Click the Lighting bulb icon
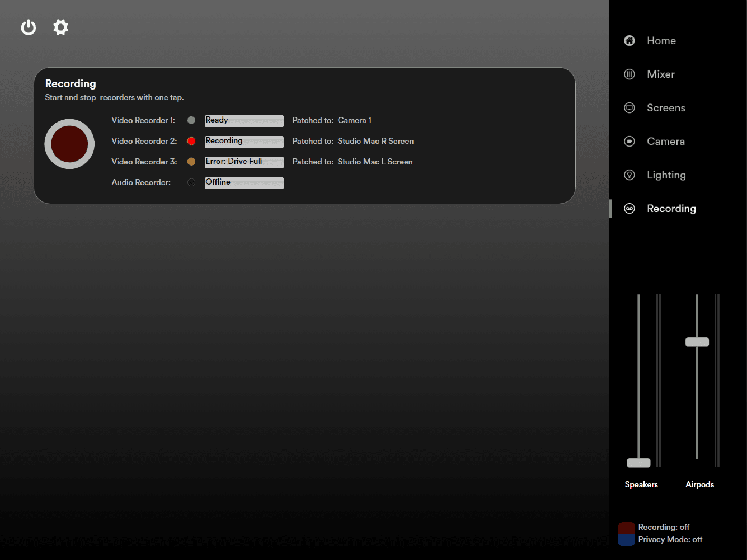747x560 pixels. [x=629, y=175]
